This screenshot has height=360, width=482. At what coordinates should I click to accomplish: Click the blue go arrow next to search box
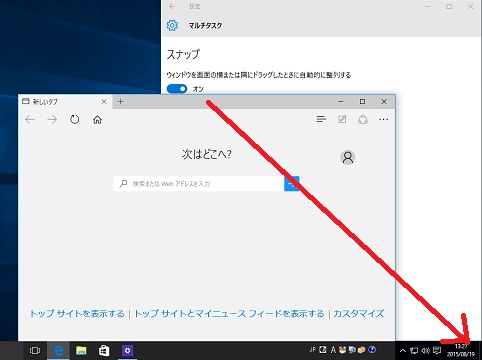click(292, 184)
